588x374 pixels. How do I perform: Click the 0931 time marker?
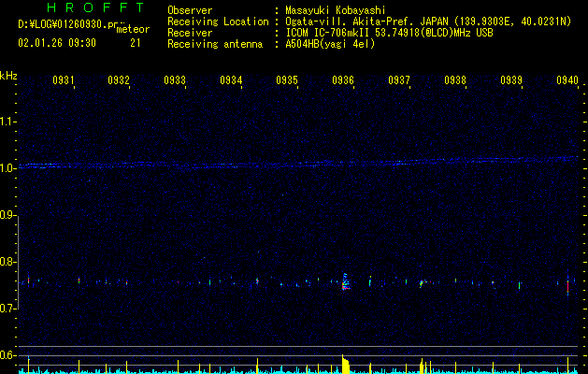tap(63, 79)
